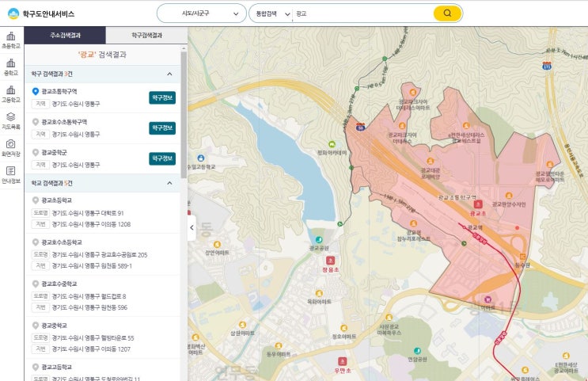Click address text 월드컵로 8
This screenshot has height=381, width=588.
coord(114,296)
